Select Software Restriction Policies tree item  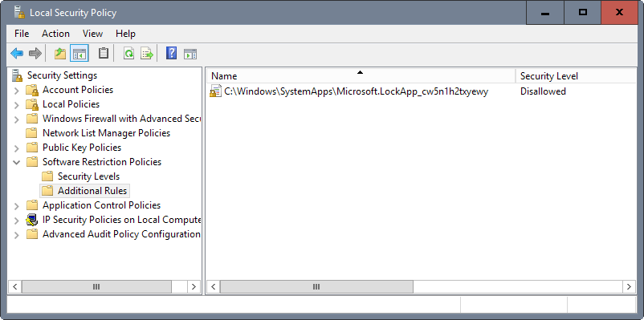coord(102,162)
